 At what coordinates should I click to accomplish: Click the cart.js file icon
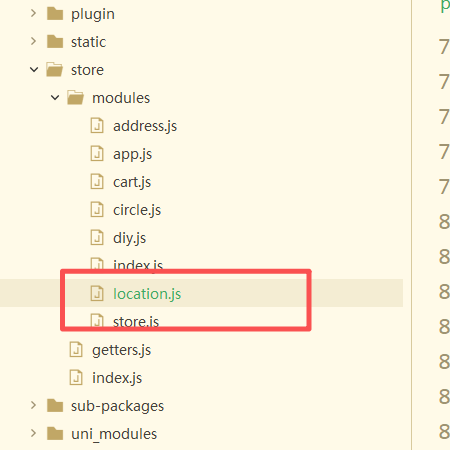(x=97, y=182)
